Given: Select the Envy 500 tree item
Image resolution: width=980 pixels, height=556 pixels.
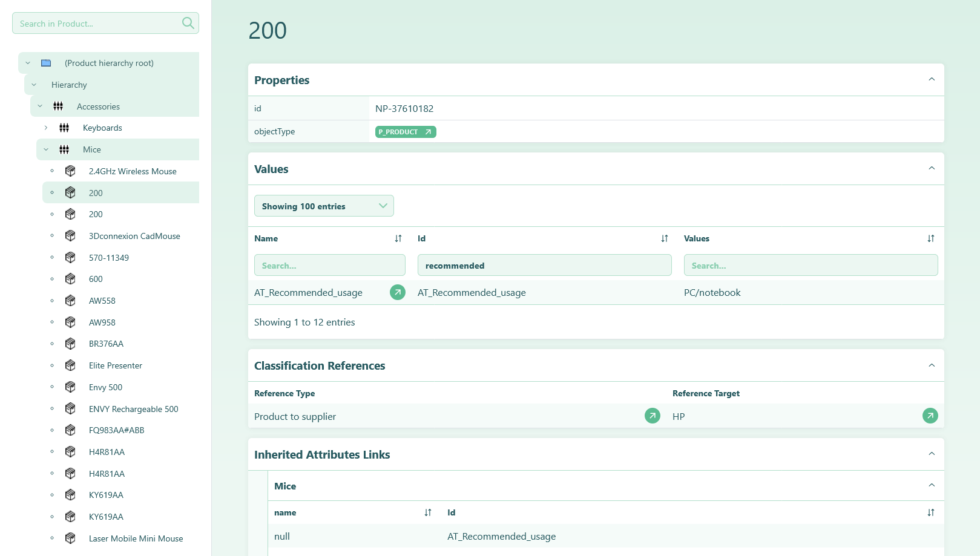Looking at the screenshot, I should coord(105,387).
